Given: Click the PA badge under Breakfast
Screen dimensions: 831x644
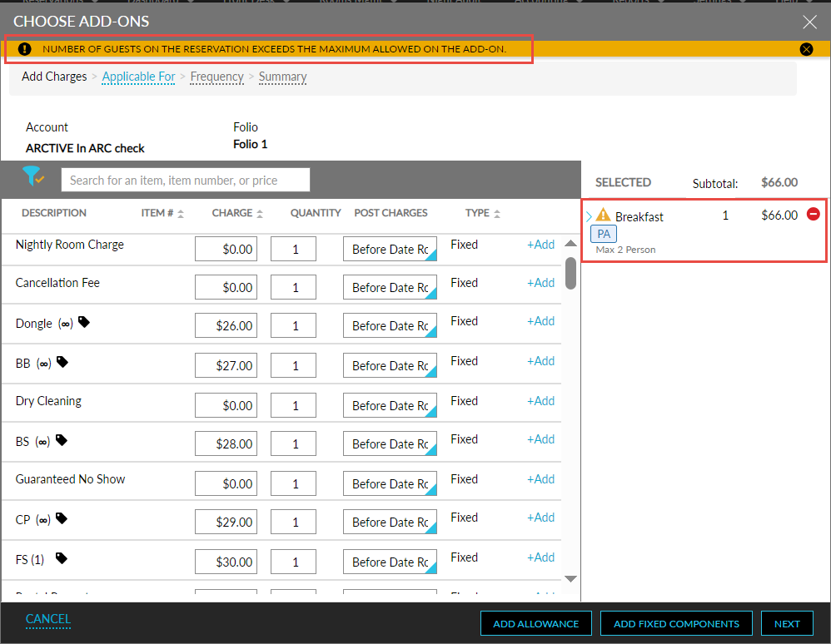Looking at the screenshot, I should (603, 234).
